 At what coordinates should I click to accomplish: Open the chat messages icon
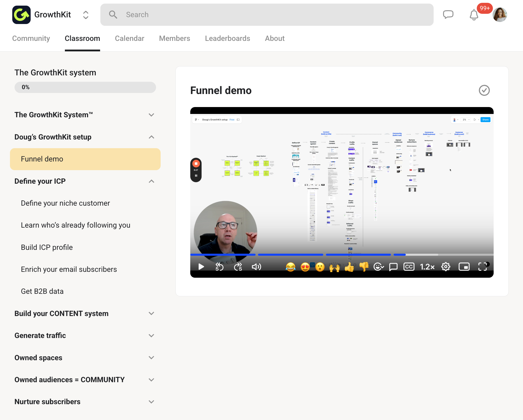point(448,15)
